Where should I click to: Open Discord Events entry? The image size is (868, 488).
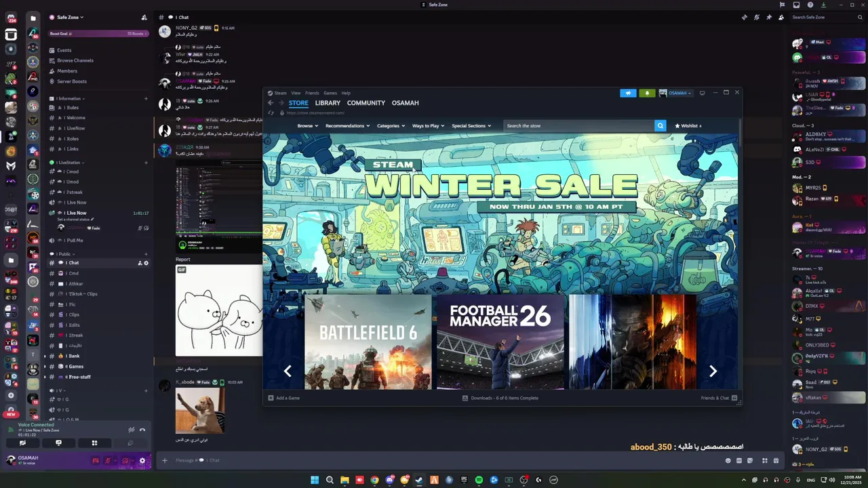[64, 50]
